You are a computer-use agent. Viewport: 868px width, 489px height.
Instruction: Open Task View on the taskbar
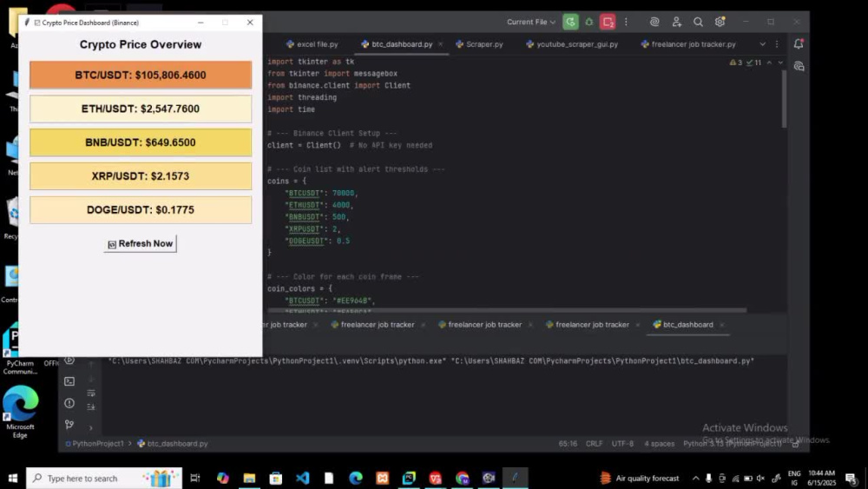coord(194,478)
